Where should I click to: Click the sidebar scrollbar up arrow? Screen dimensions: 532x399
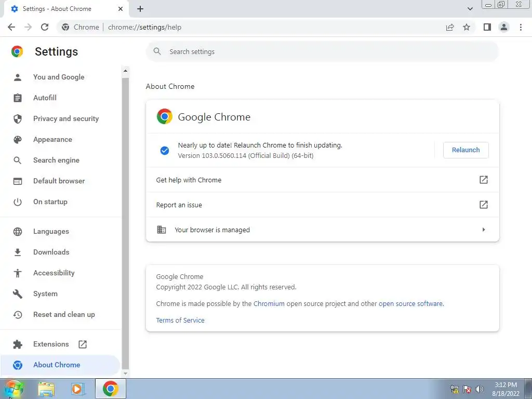pyautogui.click(x=125, y=71)
